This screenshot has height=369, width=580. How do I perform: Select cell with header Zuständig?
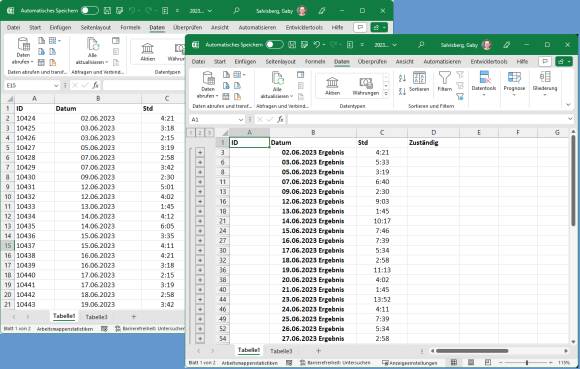(x=433, y=143)
